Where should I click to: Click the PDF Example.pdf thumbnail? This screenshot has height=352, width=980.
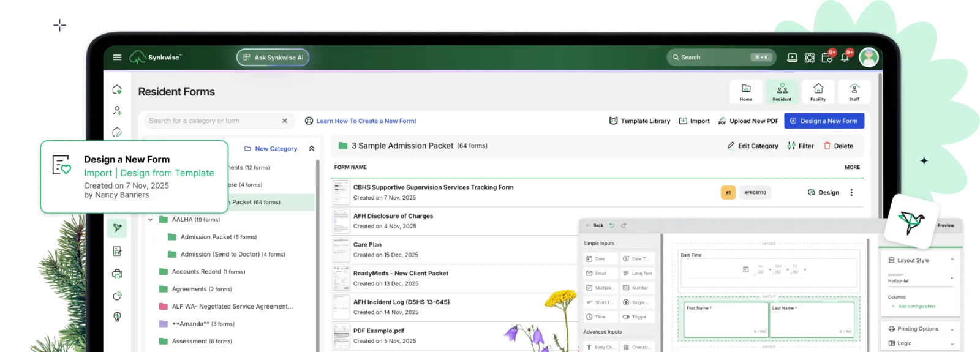(x=341, y=336)
